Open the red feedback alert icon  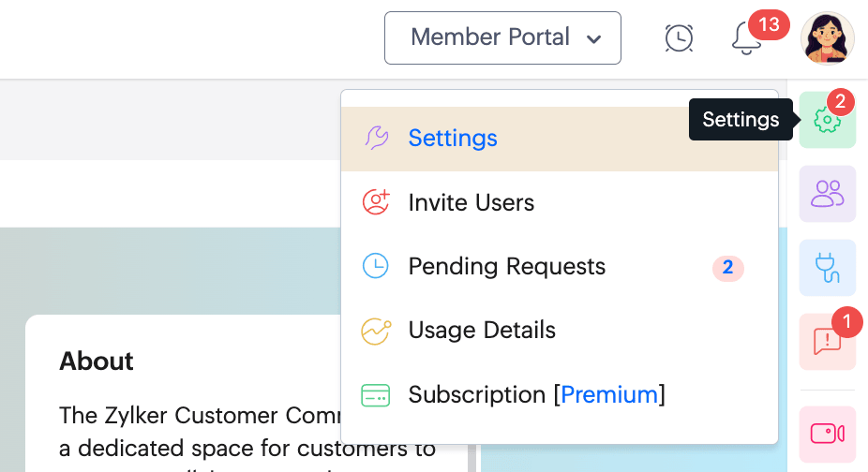(828, 342)
